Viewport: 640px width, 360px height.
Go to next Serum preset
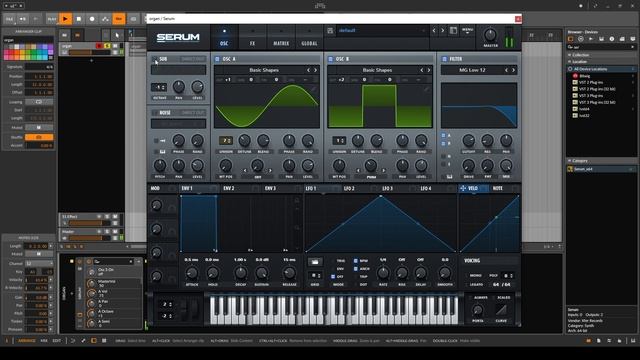442,31
